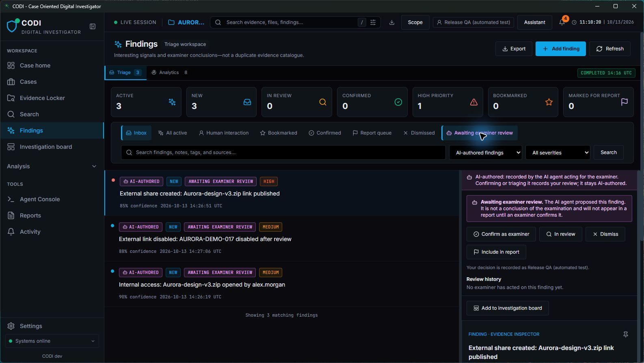Include the finding in report

(496, 252)
